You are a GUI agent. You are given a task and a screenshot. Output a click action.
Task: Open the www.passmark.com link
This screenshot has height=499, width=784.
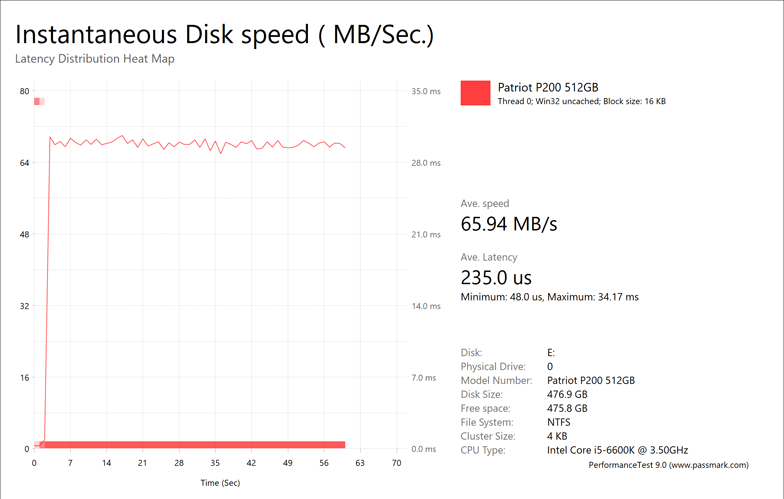pyautogui.click(x=709, y=465)
